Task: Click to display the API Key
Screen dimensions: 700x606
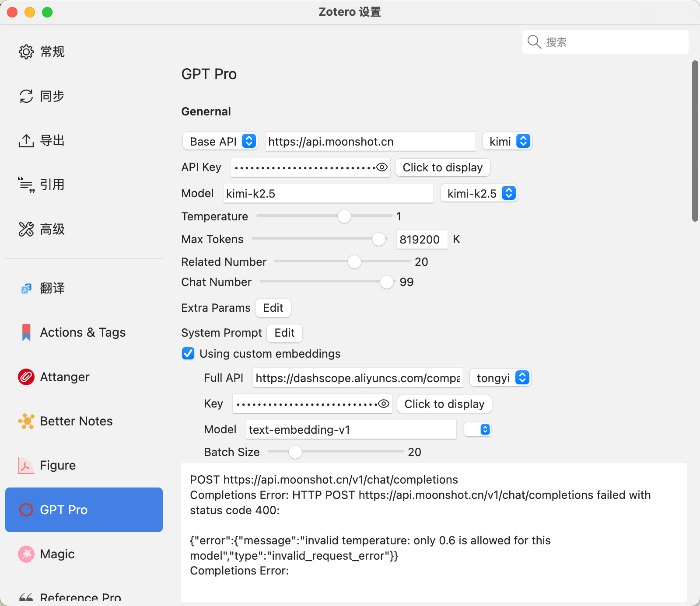Action: (x=443, y=167)
